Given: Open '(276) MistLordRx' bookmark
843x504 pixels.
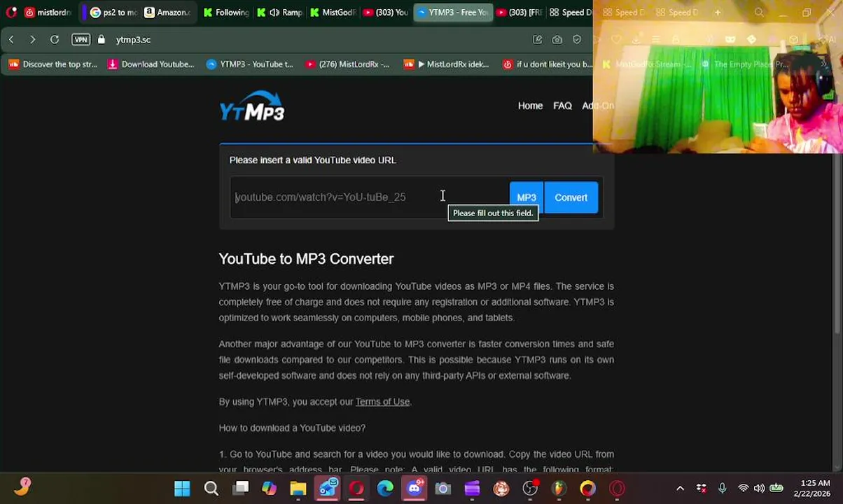Looking at the screenshot, I should click(347, 64).
